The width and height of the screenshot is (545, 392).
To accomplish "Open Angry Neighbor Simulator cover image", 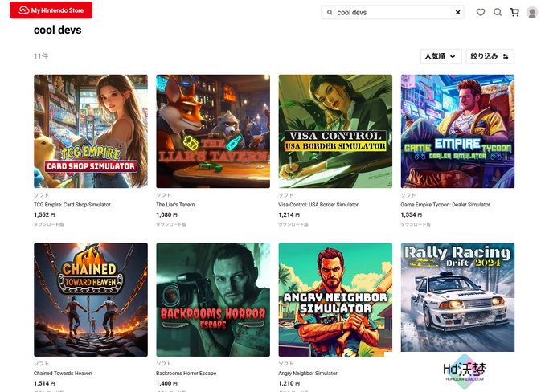I will point(335,300).
